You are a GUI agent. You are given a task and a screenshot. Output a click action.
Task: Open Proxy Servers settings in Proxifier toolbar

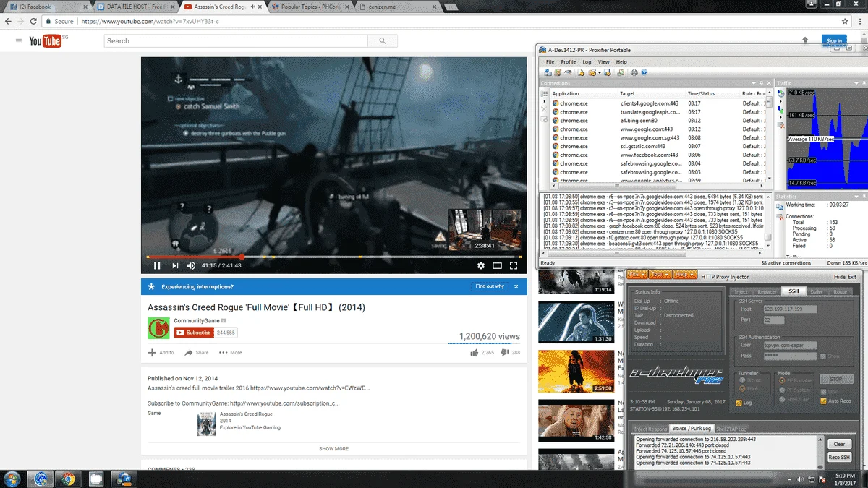point(548,72)
